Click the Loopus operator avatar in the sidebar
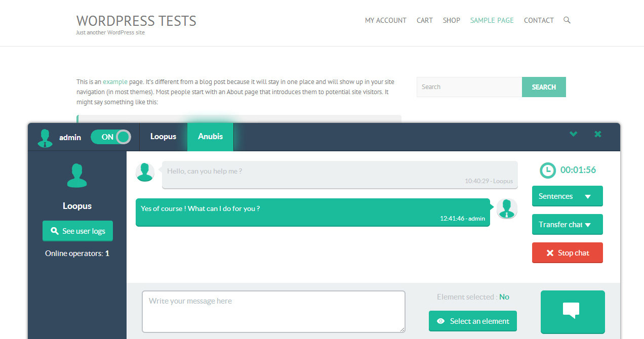Image resolution: width=644 pixels, height=339 pixels. click(77, 175)
